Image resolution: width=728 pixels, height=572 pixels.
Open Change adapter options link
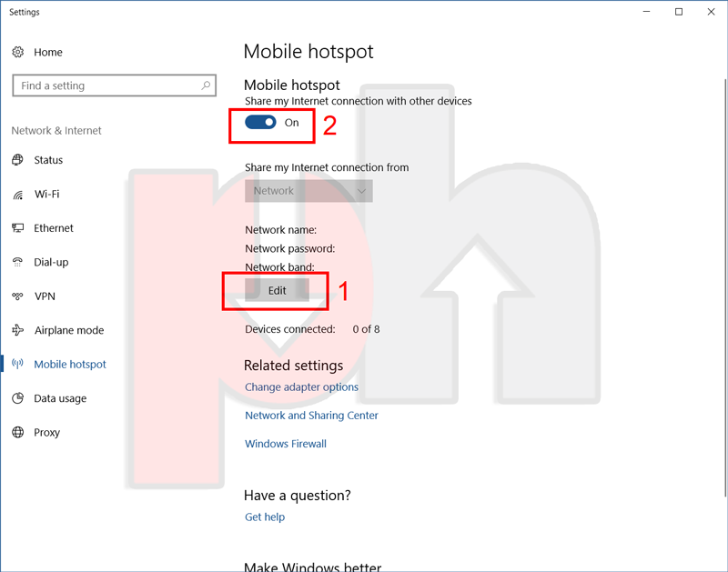[x=302, y=386]
